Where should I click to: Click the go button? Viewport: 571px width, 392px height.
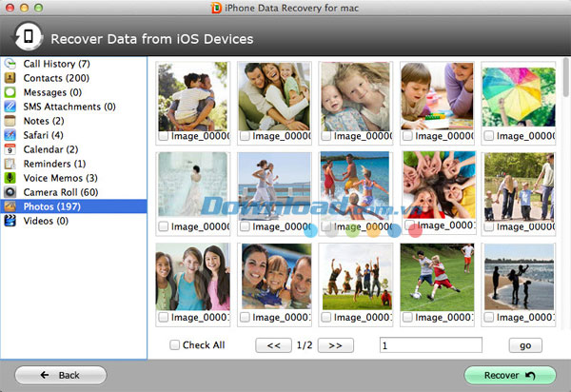tap(525, 345)
